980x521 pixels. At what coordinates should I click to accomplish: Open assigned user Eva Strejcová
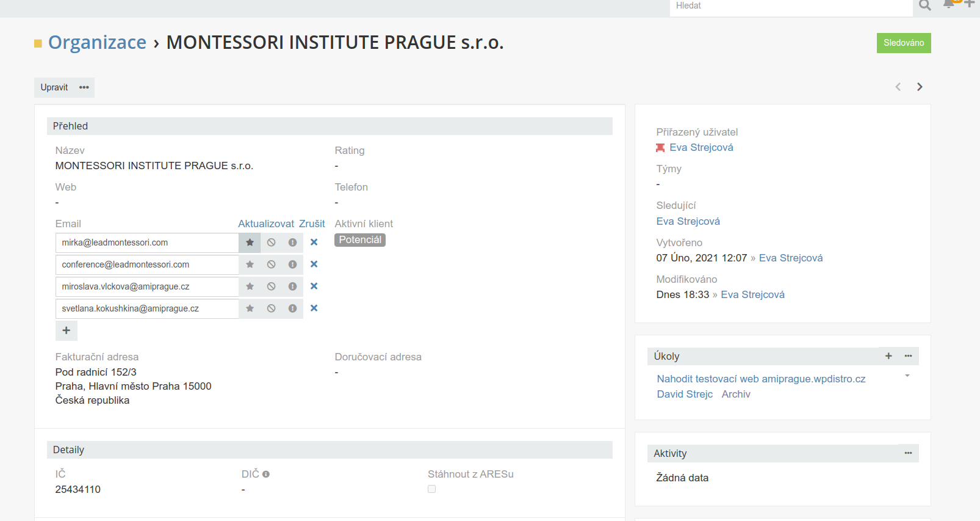click(x=701, y=147)
